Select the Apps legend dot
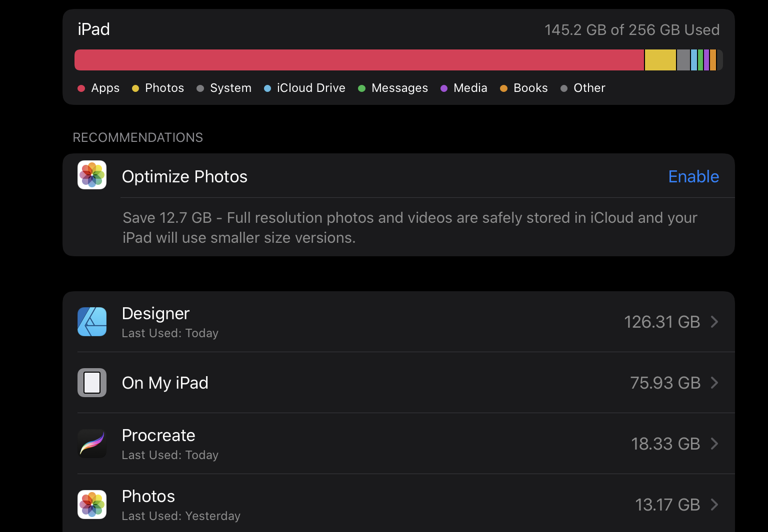The image size is (768, 532). [81, 88]
